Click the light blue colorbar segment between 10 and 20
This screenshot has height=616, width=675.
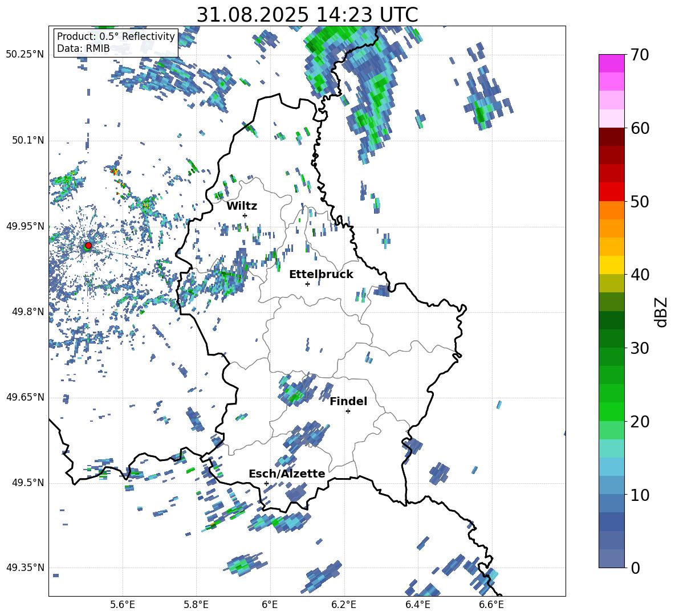[611, 467]
